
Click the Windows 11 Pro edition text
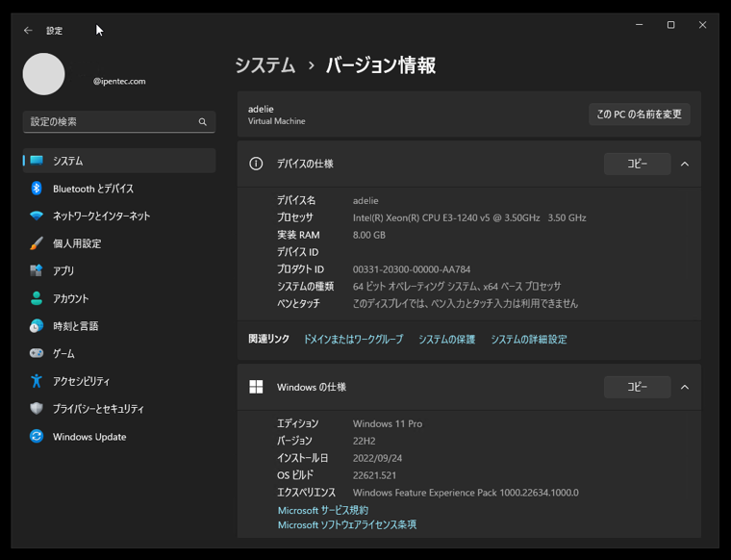(388, 423)
